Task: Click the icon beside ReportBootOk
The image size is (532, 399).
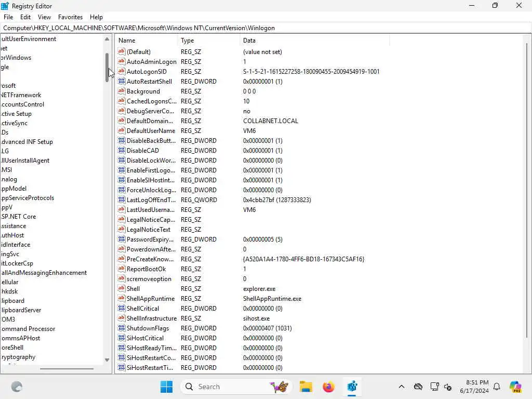Action: pos(122,269)
